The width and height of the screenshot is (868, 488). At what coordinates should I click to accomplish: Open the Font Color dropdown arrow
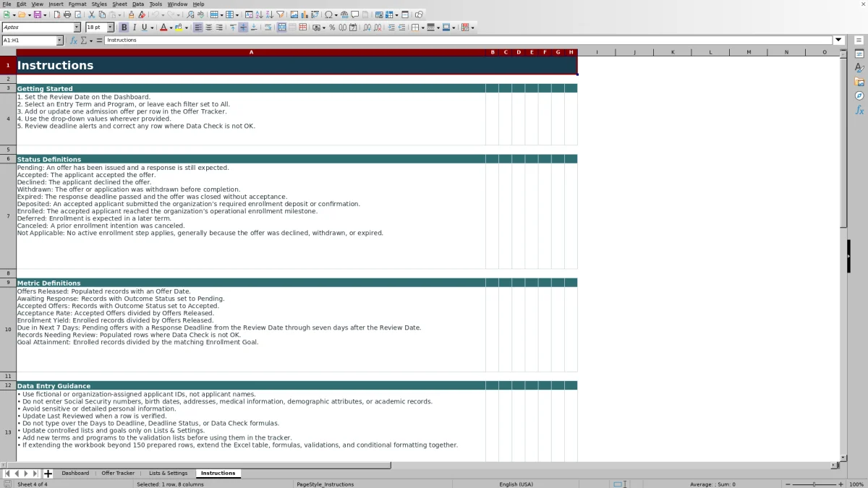coord(170,27)
